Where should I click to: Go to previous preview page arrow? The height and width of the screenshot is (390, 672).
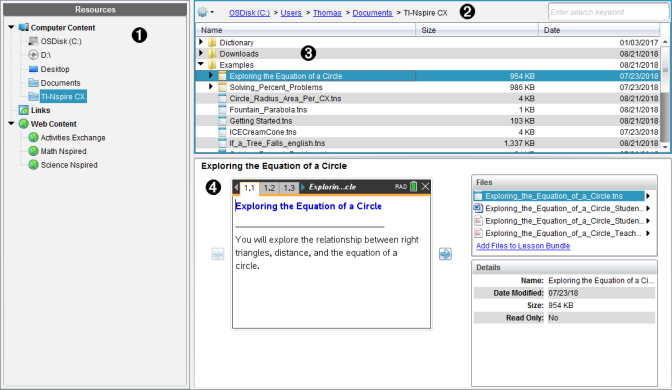tap(218, 254)
